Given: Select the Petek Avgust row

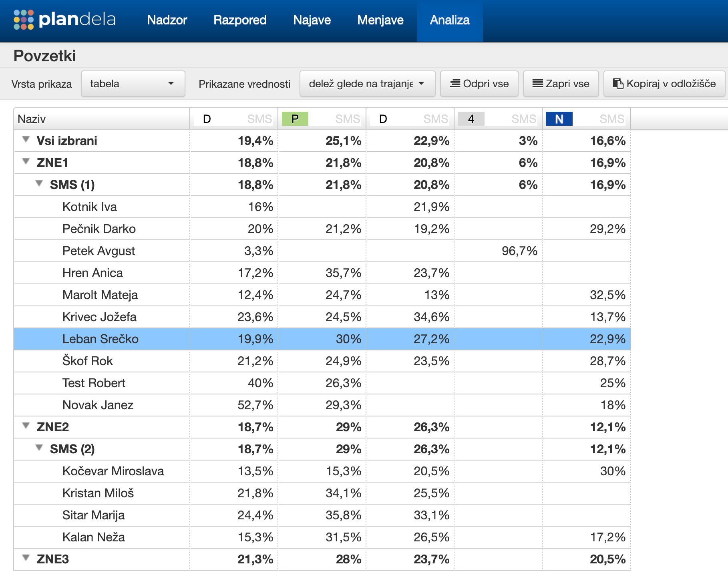Looking at the screenshot, I should pyautogui.click(x=322, y=251).
